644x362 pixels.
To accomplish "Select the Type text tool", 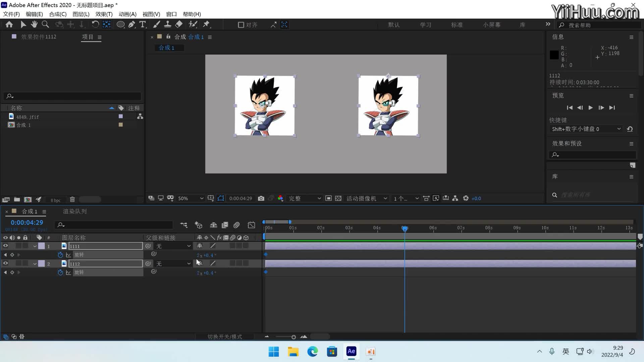I will click(143, 24).
